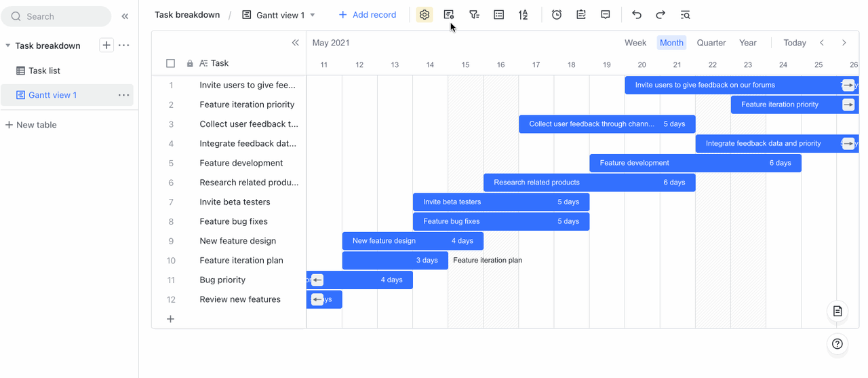The width and height of the screenshot is (868, 378).
Task: Jump to Today on the timeline
Action: (794, 43)
